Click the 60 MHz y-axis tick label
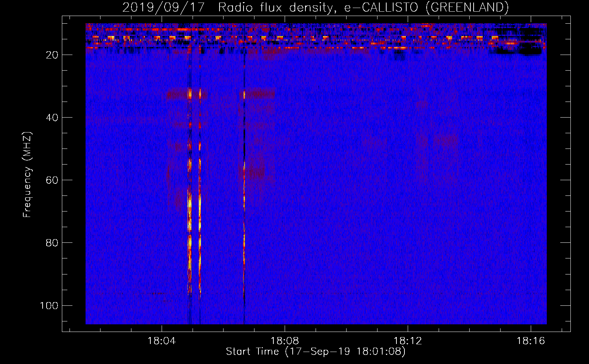 (x=52, y=180)
